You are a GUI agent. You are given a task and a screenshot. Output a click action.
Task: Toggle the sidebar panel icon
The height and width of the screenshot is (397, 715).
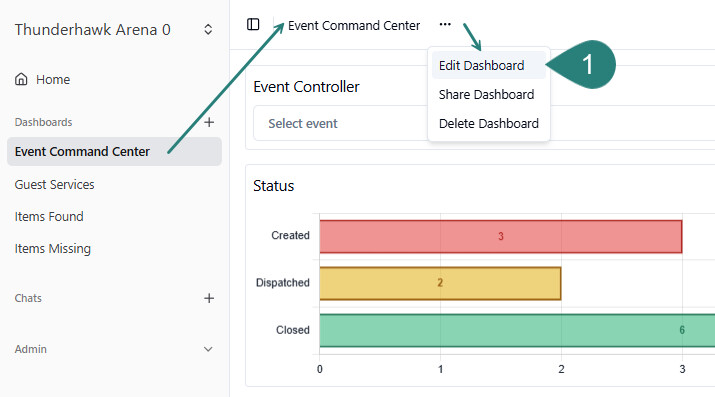coord(253,24)
